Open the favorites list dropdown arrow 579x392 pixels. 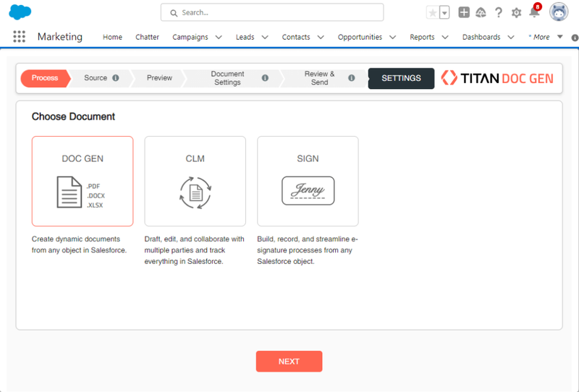444,13
